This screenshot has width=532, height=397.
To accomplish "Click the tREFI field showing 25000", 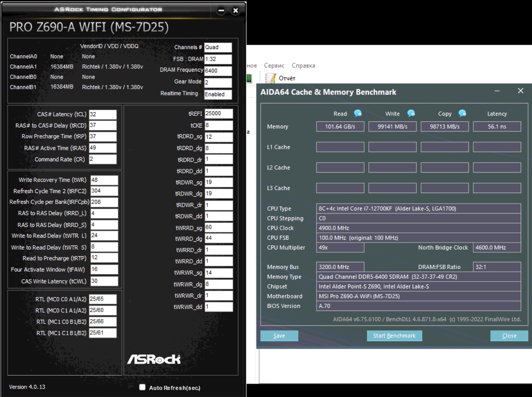I will [x=219, y=114].
